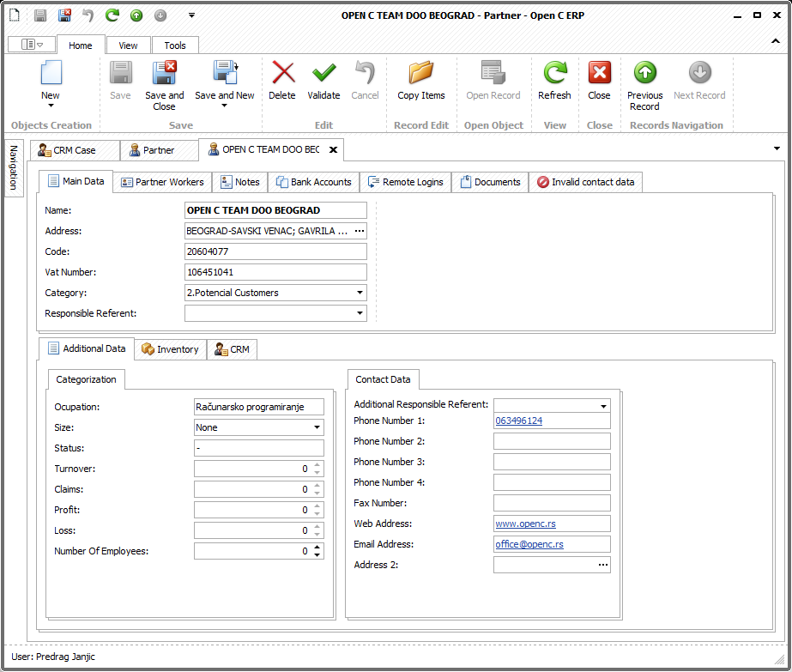Click the Copy Items folder icon
Image resolution: width=792 pixels, height=672 pixels.
[420, 72]
